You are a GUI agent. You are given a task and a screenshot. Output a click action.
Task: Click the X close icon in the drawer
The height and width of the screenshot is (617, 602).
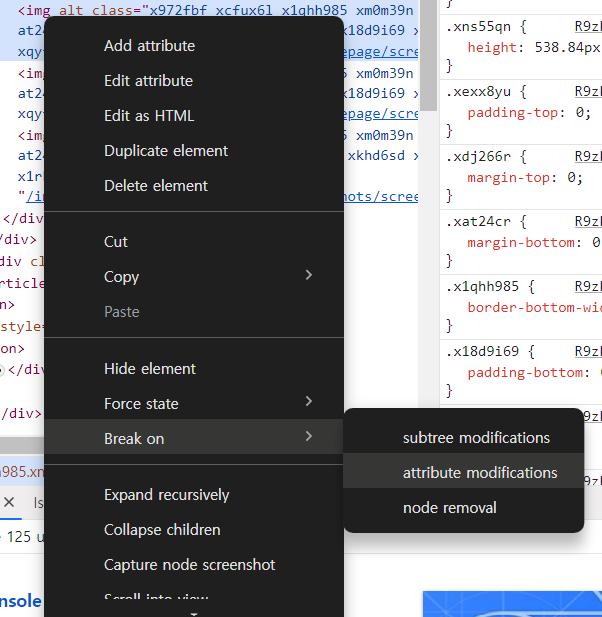(x=9, y=502)
